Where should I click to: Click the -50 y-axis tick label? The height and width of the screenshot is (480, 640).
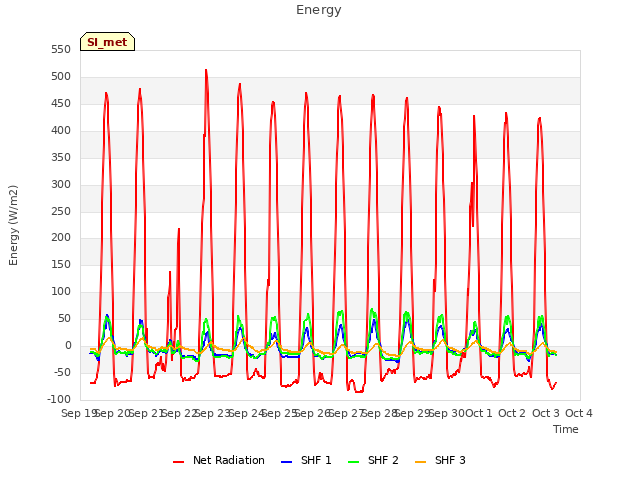[62, 372]
